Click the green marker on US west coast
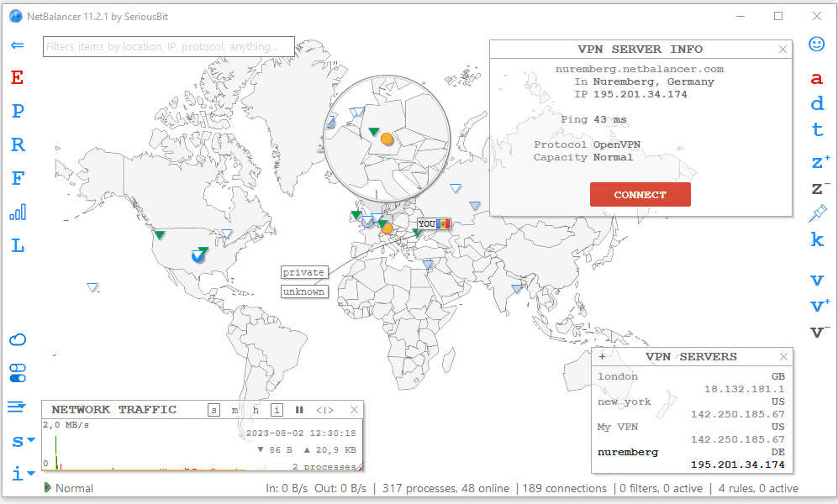Image resolution: width=838 pixels, height=504 pixels. tap(159, 234)
